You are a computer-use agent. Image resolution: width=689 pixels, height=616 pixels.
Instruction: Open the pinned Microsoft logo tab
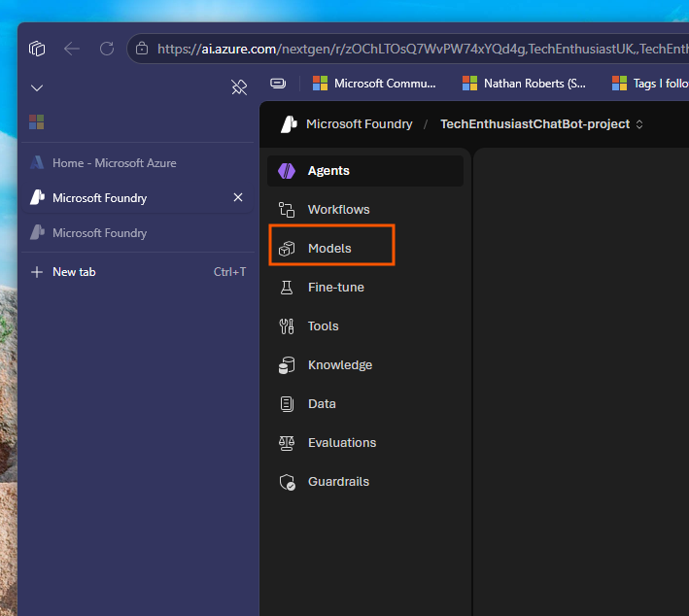(37, 121)
